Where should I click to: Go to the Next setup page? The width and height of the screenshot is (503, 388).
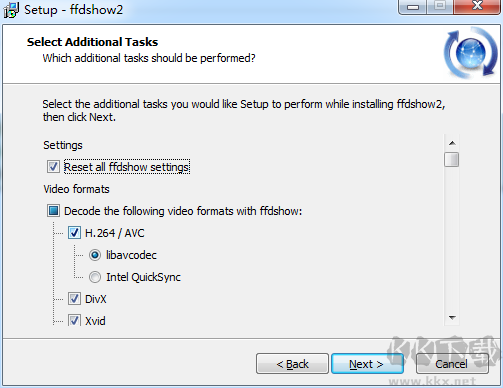coord(367,364)
